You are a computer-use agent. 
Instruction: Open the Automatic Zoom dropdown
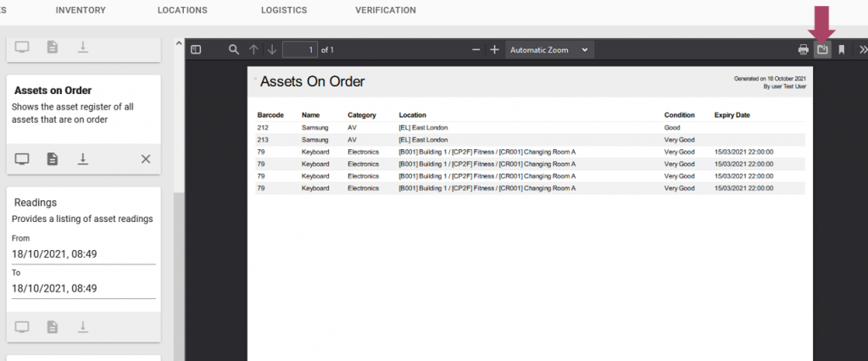click(549, 50)
